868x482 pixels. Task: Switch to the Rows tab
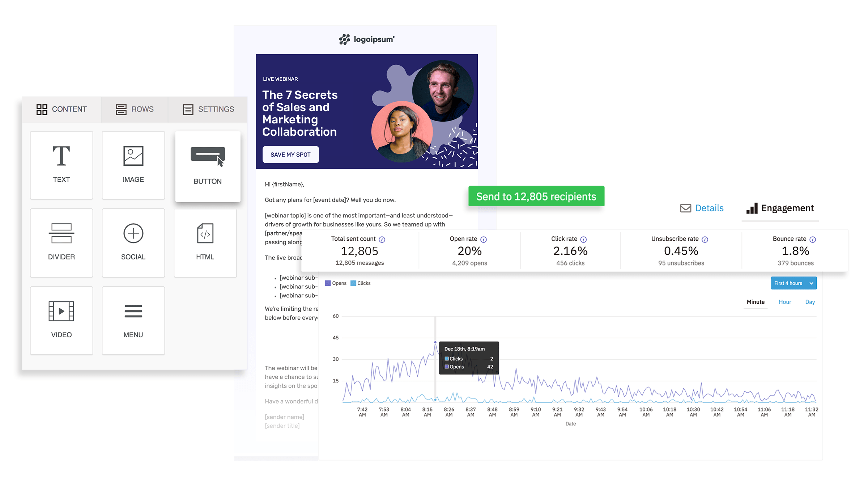point(135,109)
